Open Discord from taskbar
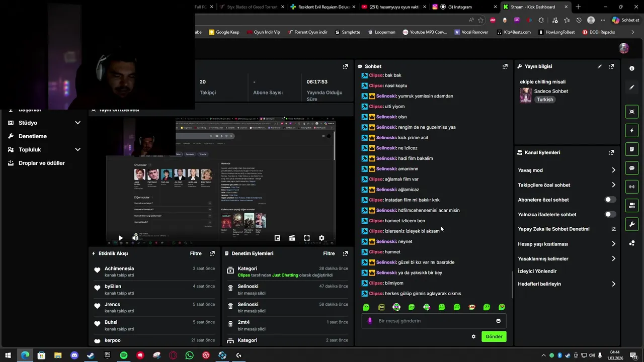Viewport: 644px width, 362px height. (74, 355)
